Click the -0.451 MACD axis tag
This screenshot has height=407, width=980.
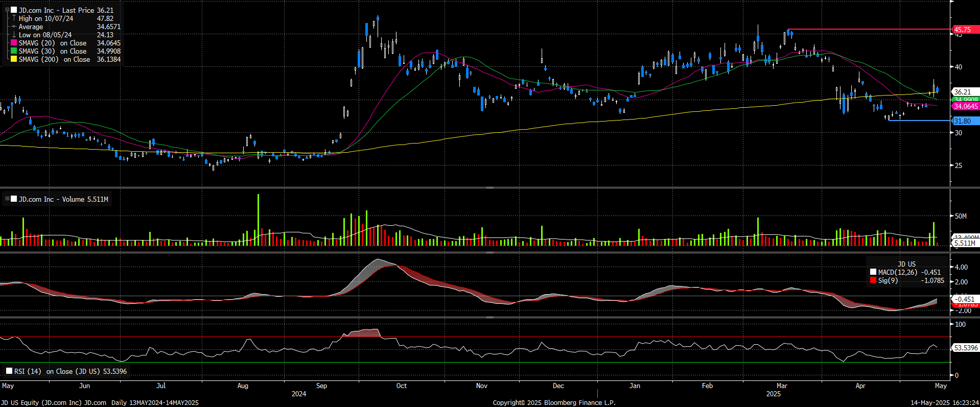point(965,299)
